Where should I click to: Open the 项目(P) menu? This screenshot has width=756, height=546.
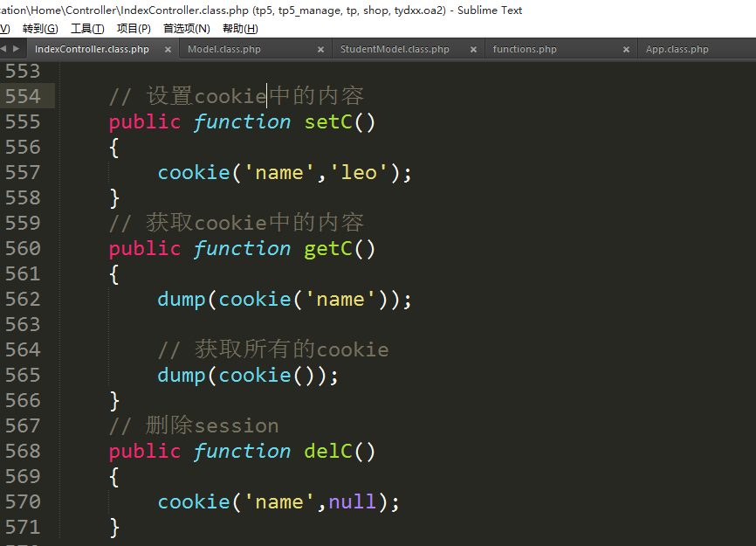[134, 28]
